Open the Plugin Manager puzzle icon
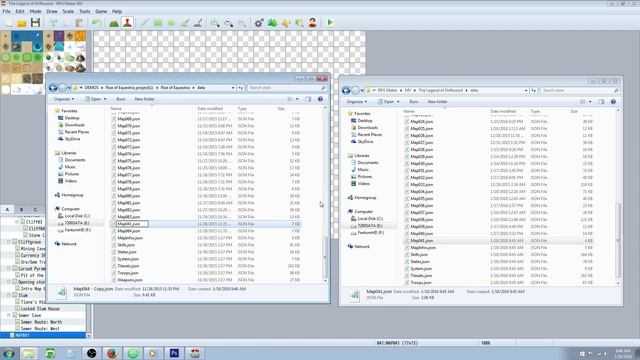Image resolution: width=640 pixels, height=360 pixels. pyautogui.click(x=272, y=23)
